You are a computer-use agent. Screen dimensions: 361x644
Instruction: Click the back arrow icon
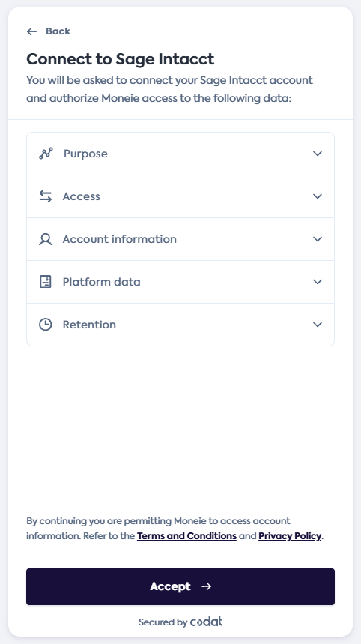tap(31, 31)
